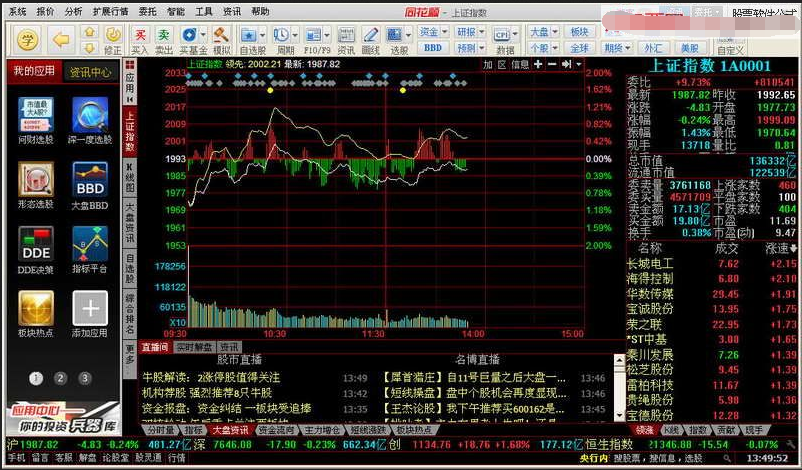Expand the 选股 dropdown arrow

tap(408, 35)
